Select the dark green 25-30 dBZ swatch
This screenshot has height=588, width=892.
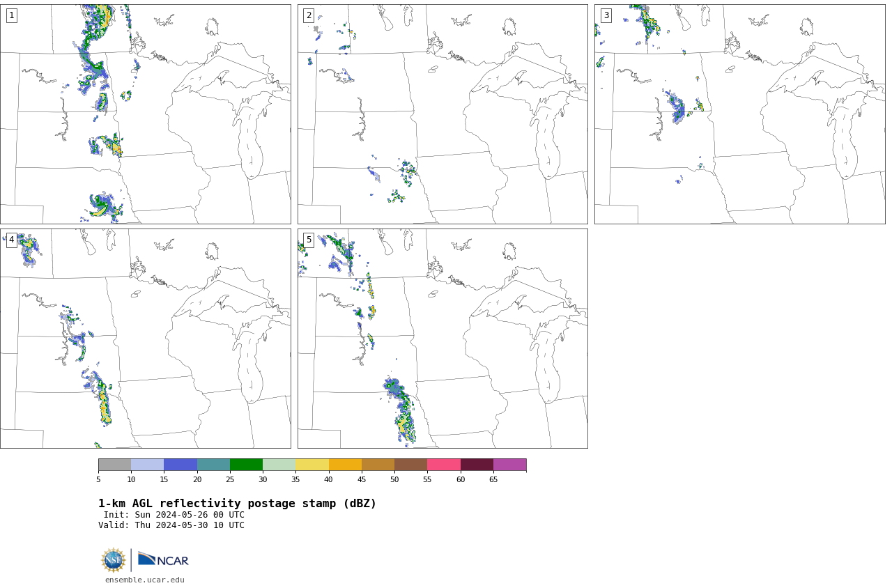tap(246, 465)
